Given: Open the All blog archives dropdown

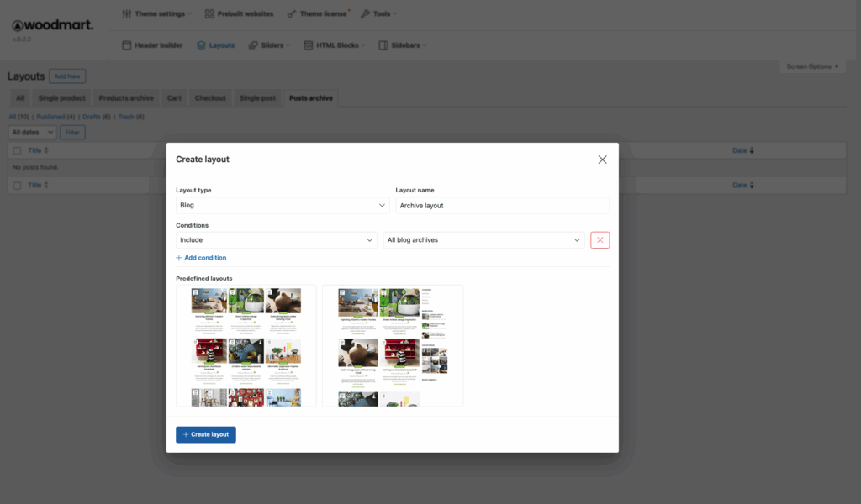Looking at the screenshot, I should [483, 240].
